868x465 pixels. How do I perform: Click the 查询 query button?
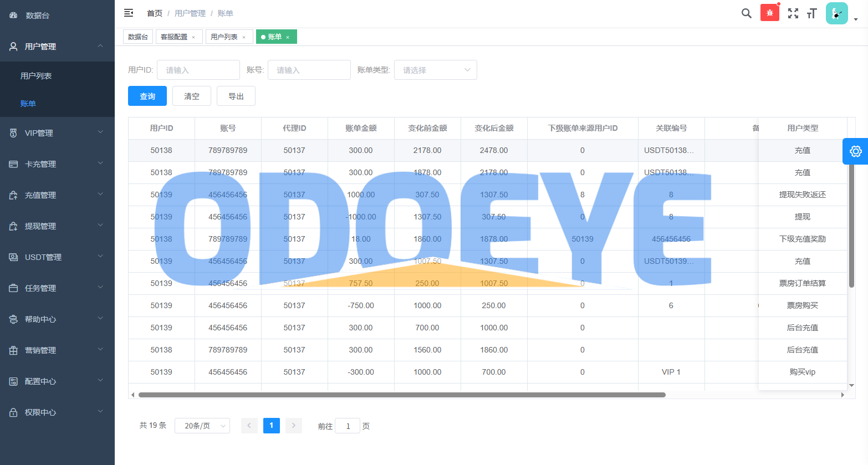[147, 96]
